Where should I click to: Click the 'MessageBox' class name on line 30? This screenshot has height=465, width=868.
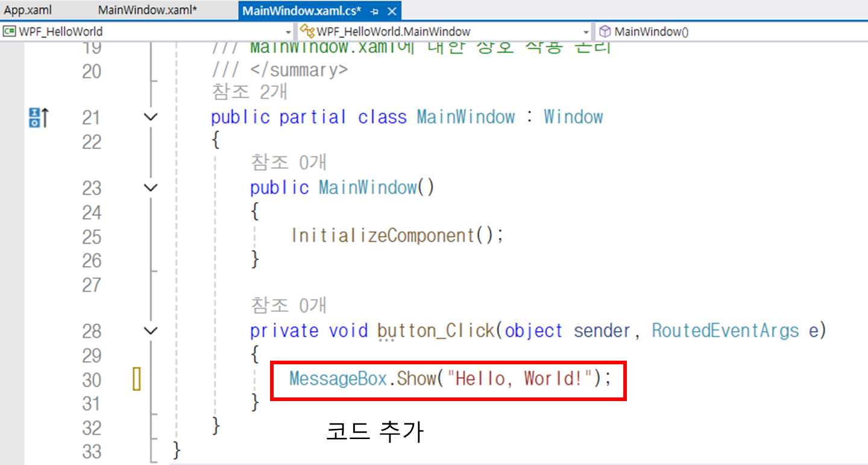click(x=338, y=379)
